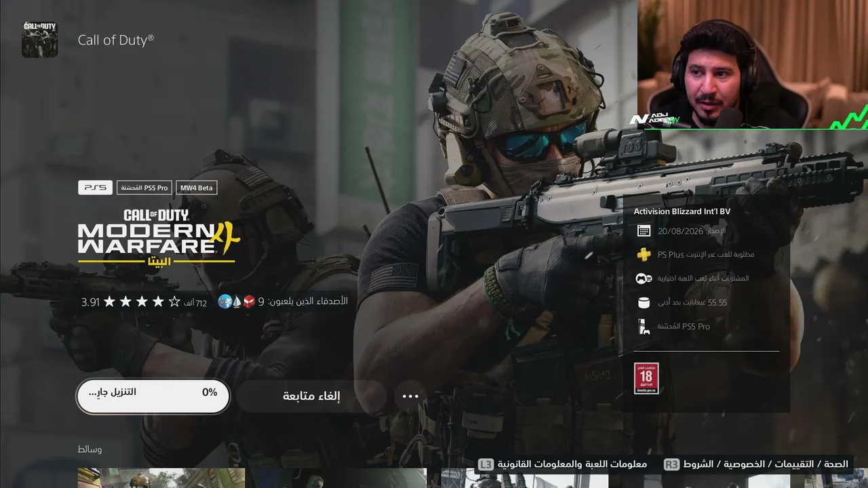Screen dimensions: 868x488
Task: Click the L3 button hint icon
Action: tap(486, 464)
